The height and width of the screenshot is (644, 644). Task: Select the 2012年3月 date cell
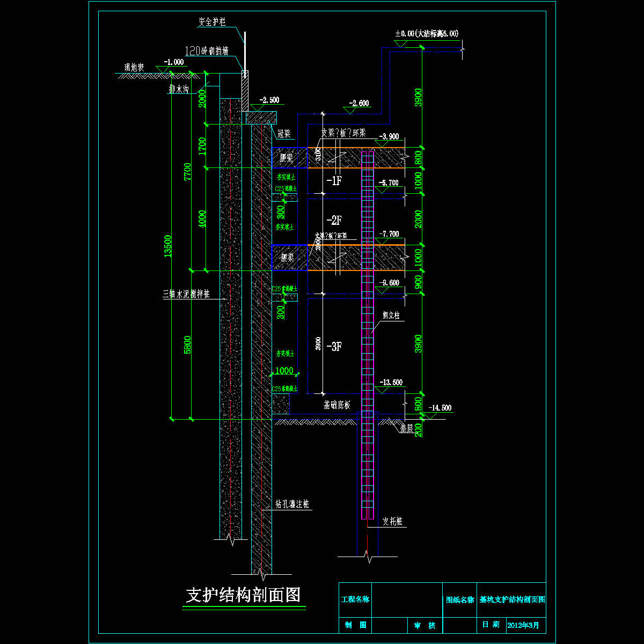click(x=526, y=625)
